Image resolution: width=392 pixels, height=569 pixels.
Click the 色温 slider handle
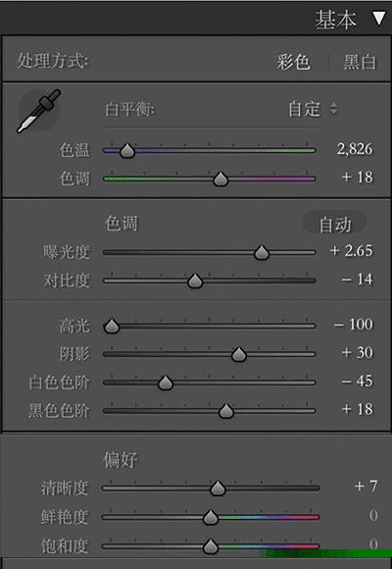[127, 150]
